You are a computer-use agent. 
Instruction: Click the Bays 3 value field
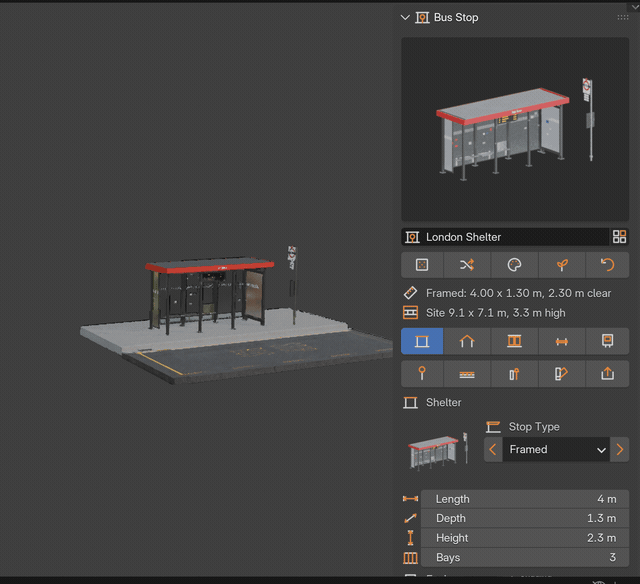tap(524, 557)
